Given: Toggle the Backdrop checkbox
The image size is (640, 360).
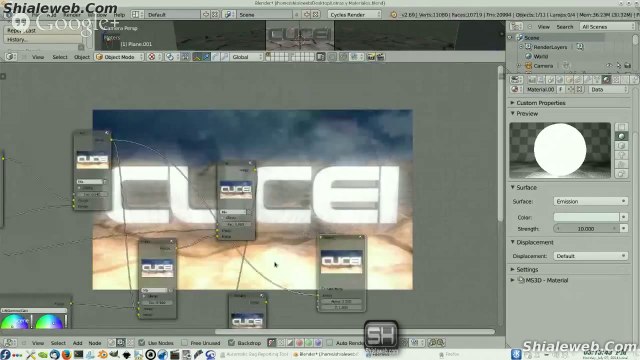Looking at the screenshot, I should [x=231, y=343].
